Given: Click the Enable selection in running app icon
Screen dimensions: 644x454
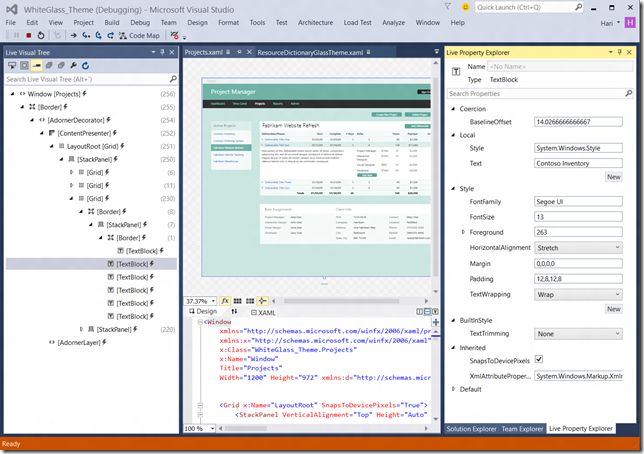Looking at the screenshot, I should [12, 65].
